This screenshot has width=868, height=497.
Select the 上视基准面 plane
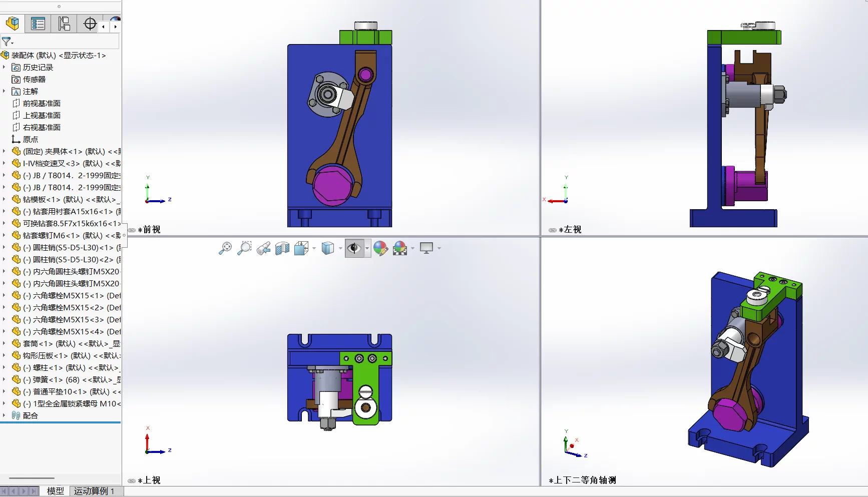[x=37, y=115]
